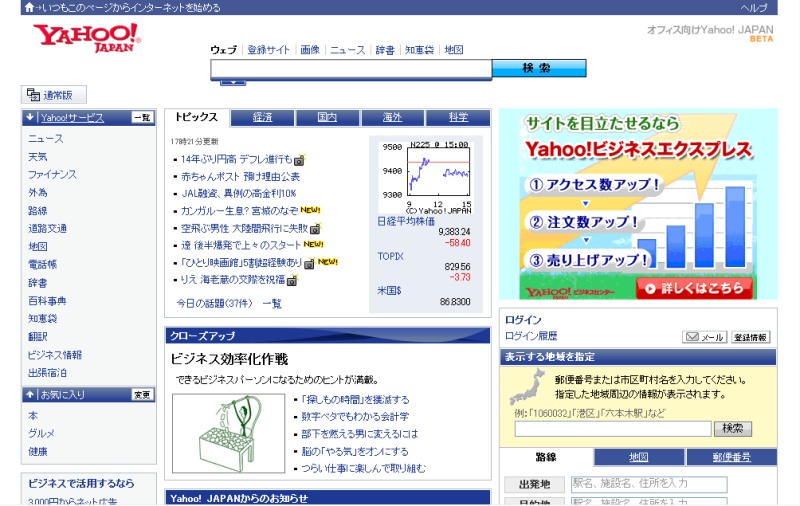Open 電話帳 in the services list
This screenshot has width=800, height=506.
pos(42,265)
